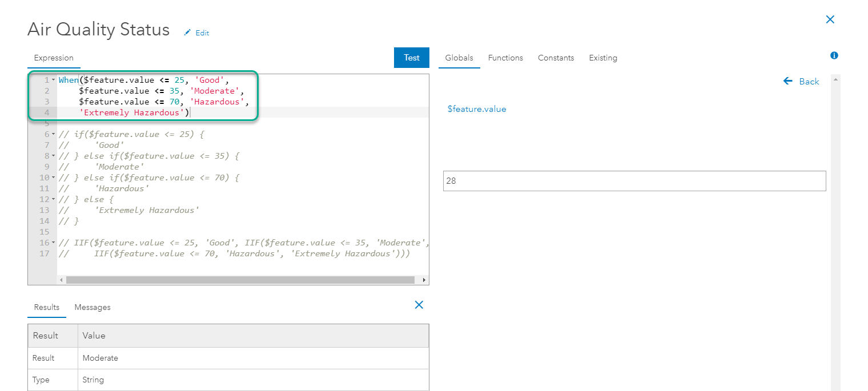
Task: Collapse the code fold arrow on line 1
Action: point(53,80)
